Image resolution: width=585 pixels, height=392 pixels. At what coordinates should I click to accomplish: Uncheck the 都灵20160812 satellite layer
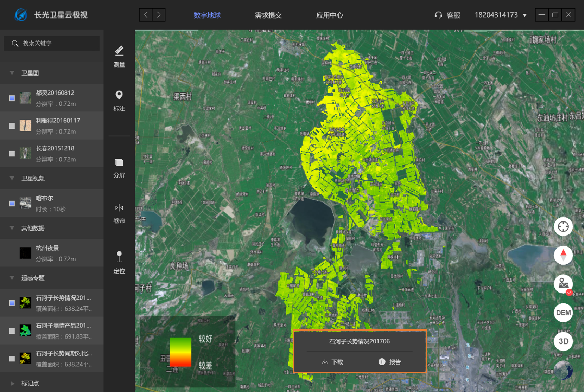tap(12, 98)
